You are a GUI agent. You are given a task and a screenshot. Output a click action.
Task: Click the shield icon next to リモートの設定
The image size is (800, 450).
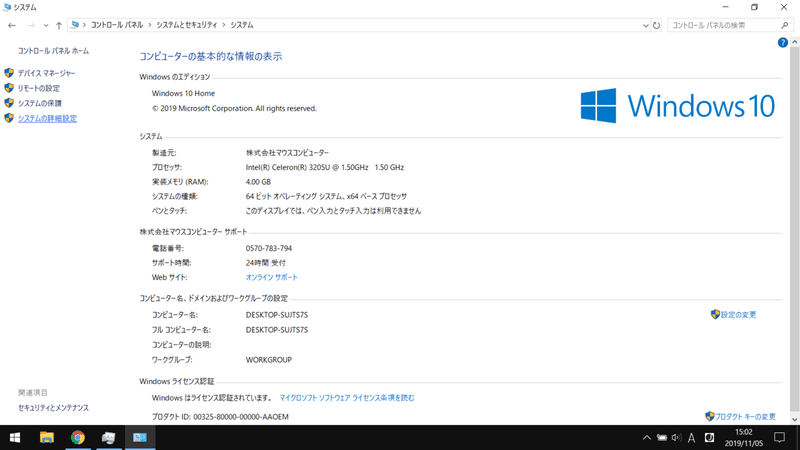[9, 88]
